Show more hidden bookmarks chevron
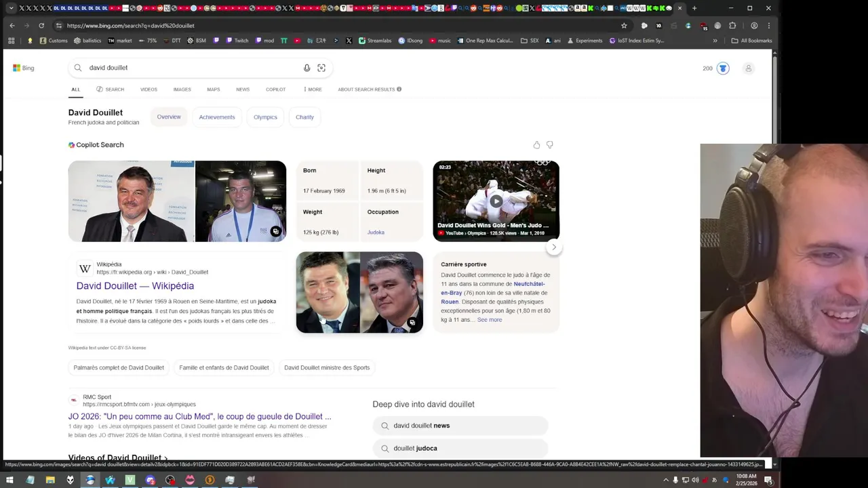The image size is (868, 488). pyautogui.click(x=715, y=41)
